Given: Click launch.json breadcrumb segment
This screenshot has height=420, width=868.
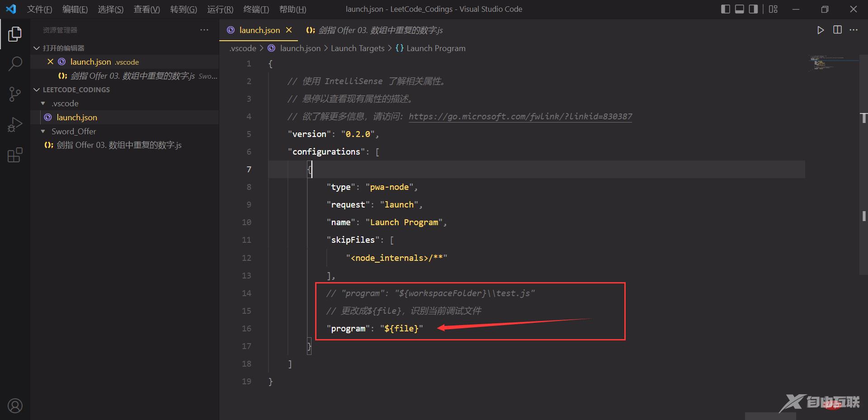Looking at the screenshot, I should pos(300,48).
